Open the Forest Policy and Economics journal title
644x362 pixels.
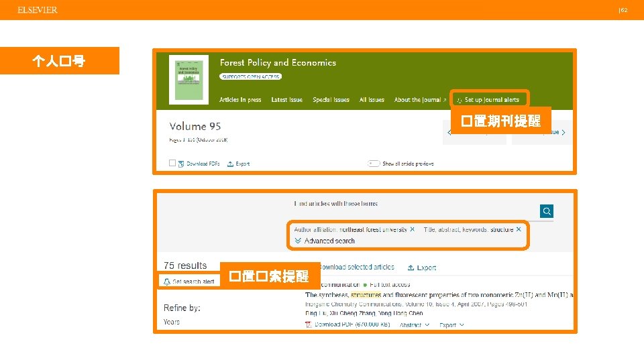(x=278, y=62)
